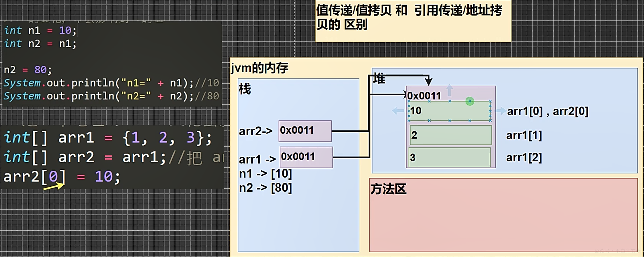Click the code line 'arr2[0] = 10;'
The width and height of the screenshot is (644, 257).
[62, 177]
